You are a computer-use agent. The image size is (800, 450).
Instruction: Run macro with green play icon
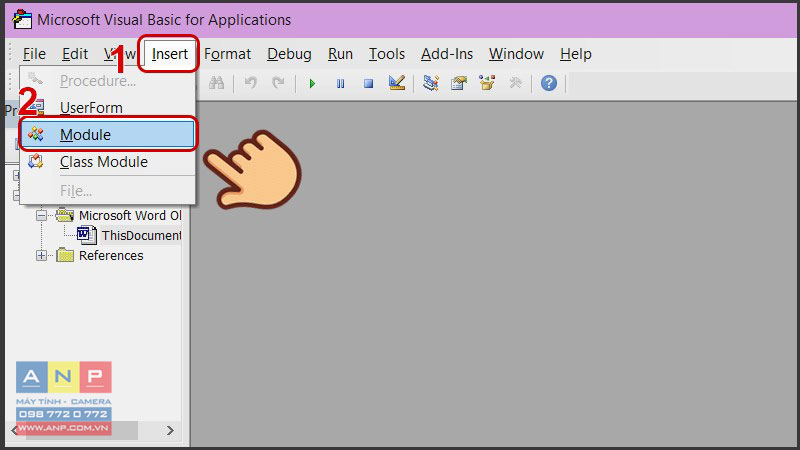(312, 83)
